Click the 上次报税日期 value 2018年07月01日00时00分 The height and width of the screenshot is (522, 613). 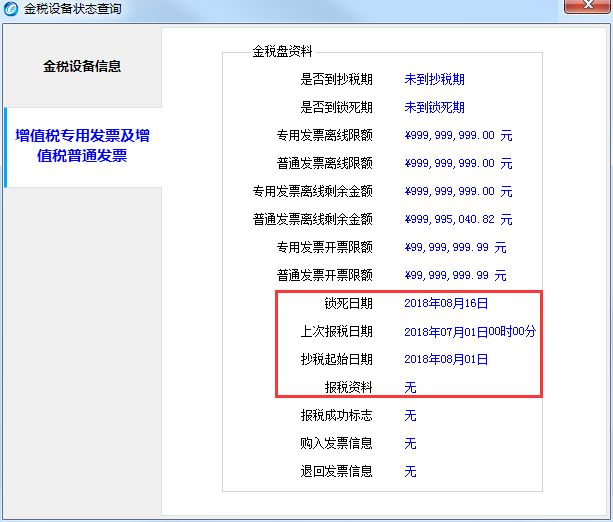[x=470, y=332]
